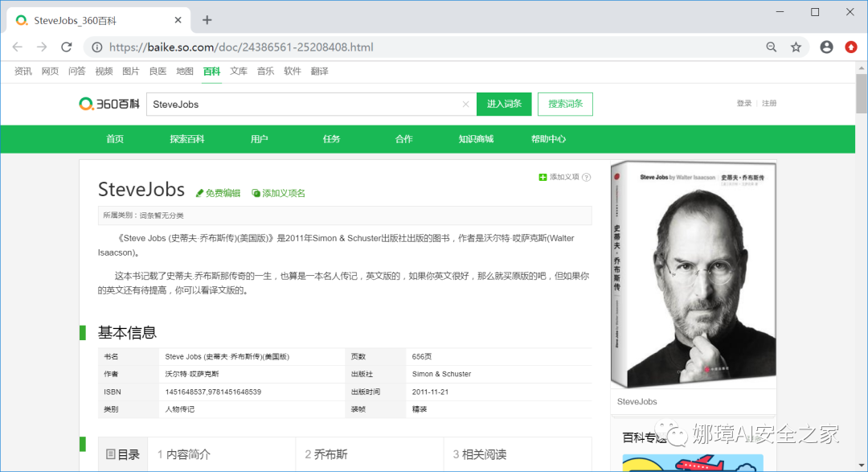Open a new tab with plus button
This screenshot has width=868, height=472.
[x=207, y=20]
